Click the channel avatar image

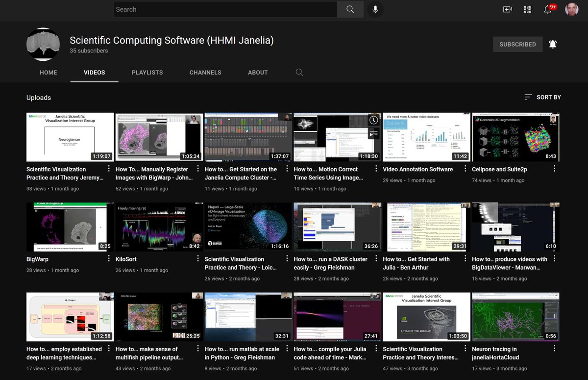pyautogui.click(x=43, y=44)
